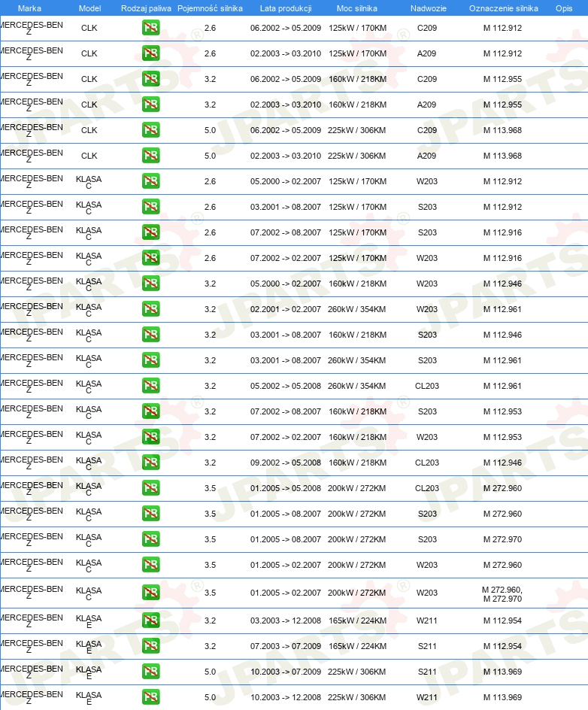Select body cell 'CL203' in M 112.961 row

427,387
